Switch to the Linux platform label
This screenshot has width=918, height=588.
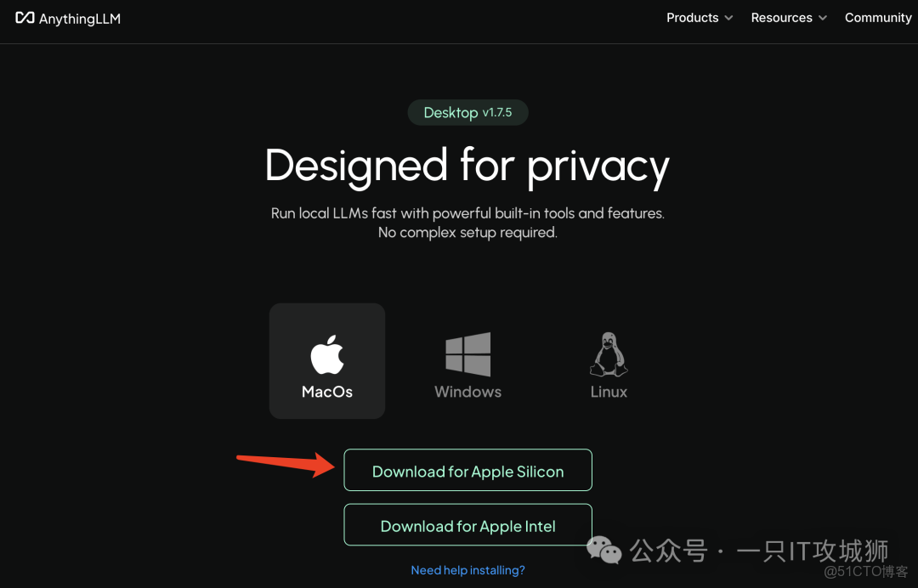609,392
